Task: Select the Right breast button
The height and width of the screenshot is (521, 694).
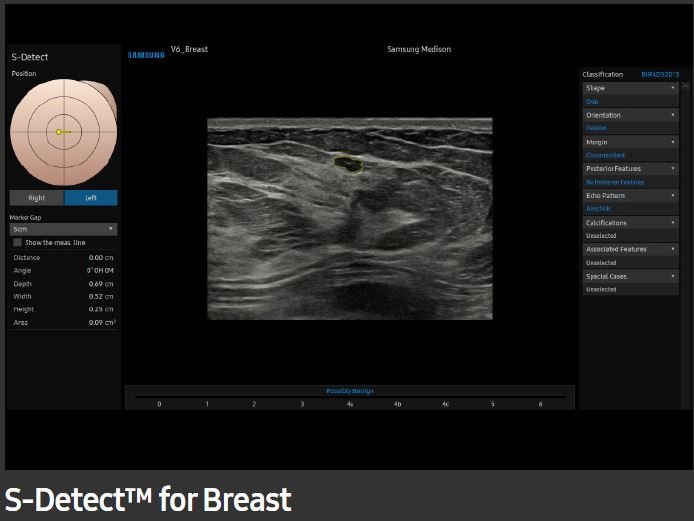Action: (37, 198)
